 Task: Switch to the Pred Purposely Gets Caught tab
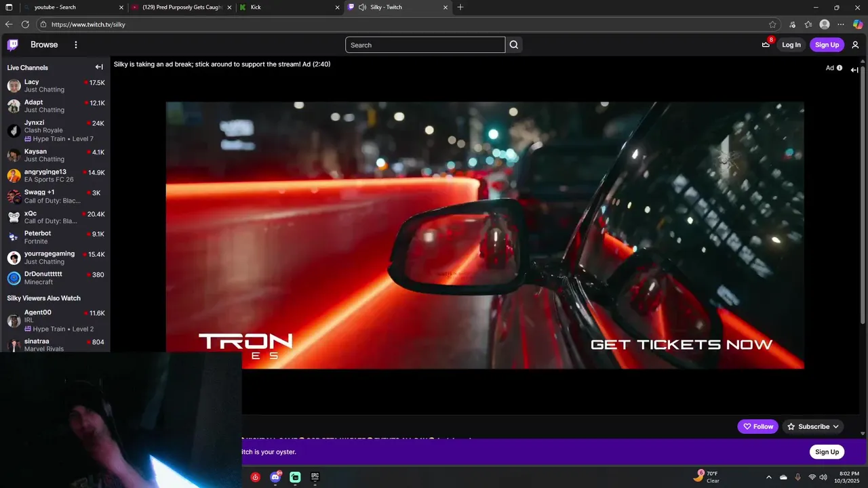click(182, 7)
